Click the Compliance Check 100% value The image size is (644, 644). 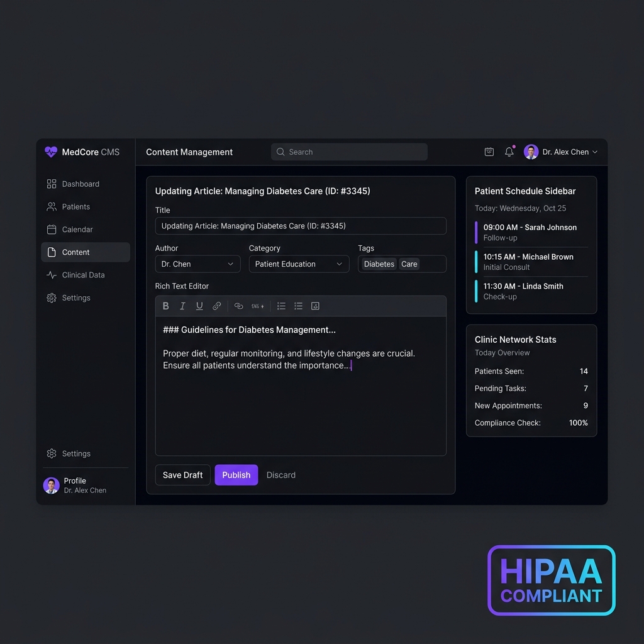(x=579, y=423)
